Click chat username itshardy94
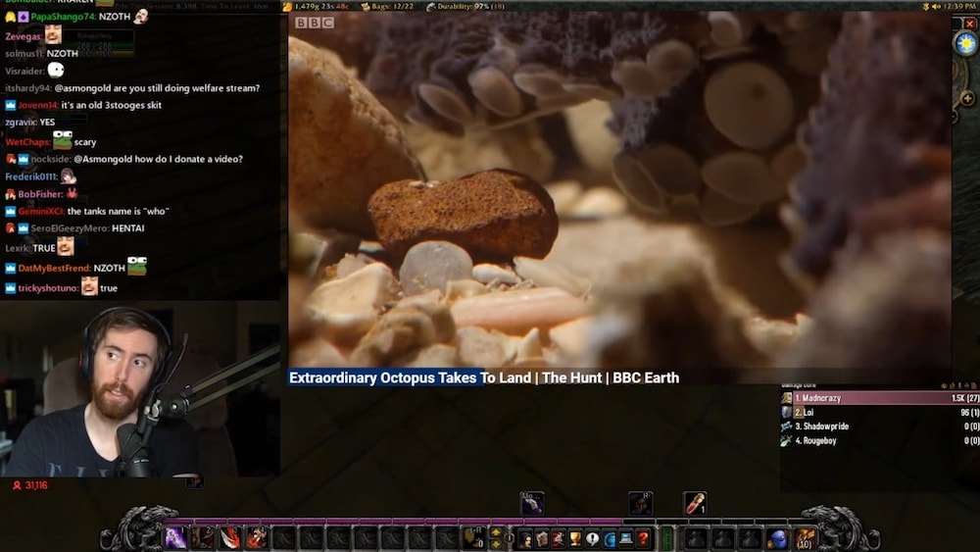This screenshot has height=552, width=980. point(28,88)
